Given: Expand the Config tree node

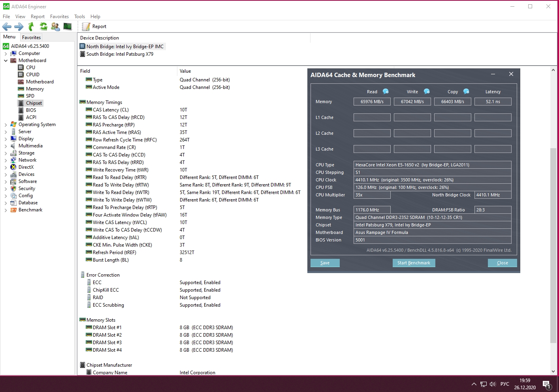Looking at the screenshot, I should (6, 196).
